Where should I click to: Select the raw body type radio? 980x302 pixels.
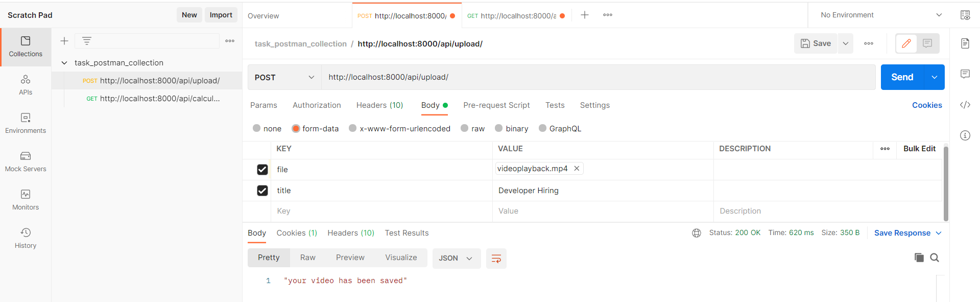coord(464,128)
